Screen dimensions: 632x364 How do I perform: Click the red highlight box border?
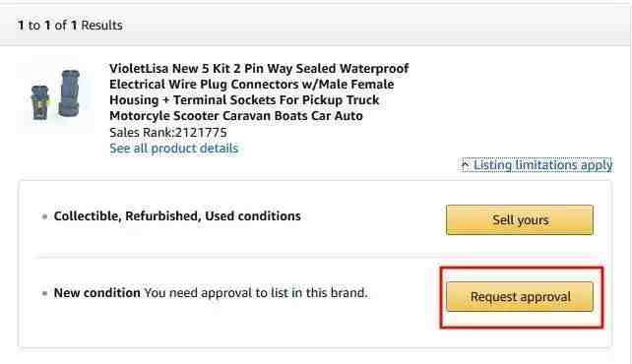pos(522,268)
